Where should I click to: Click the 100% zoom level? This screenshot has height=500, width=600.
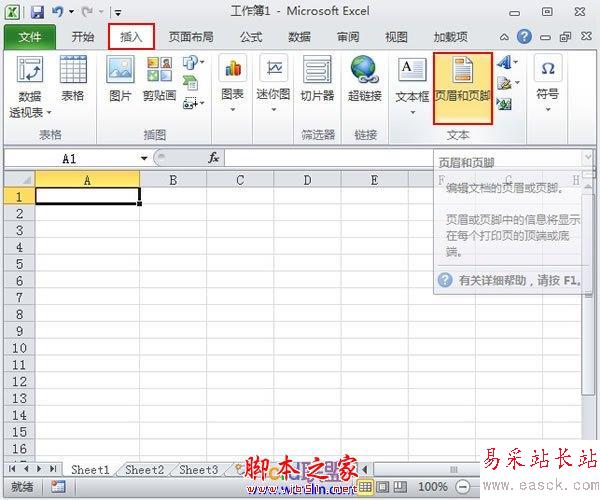tap(432, 487)
